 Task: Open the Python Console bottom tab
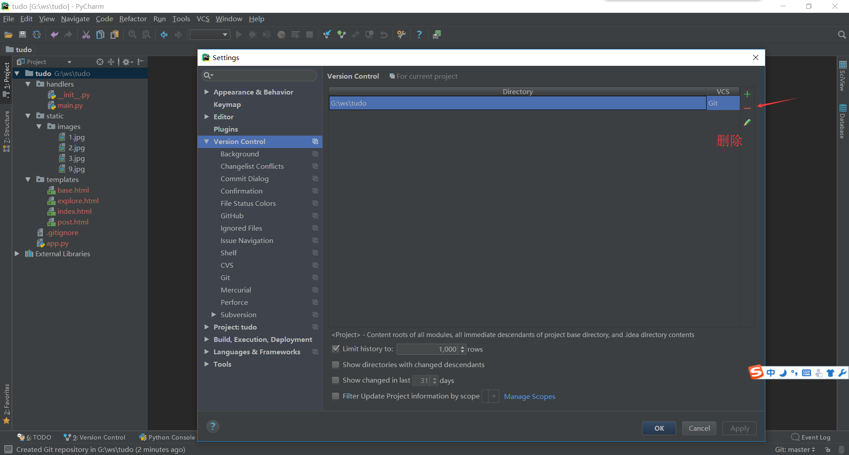[167, 437]
